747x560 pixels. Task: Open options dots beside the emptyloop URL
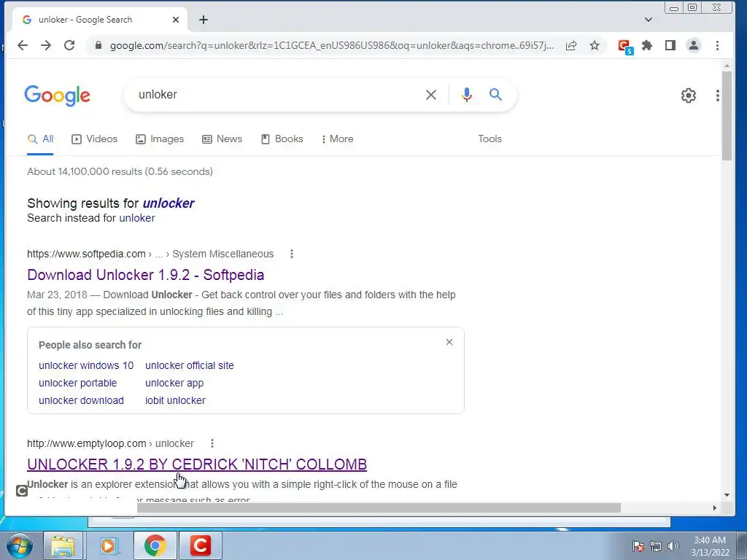[x=212, y=444]
